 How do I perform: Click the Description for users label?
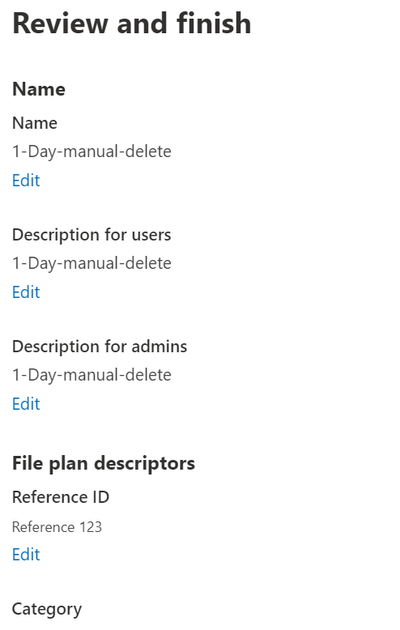coord(92,235)
